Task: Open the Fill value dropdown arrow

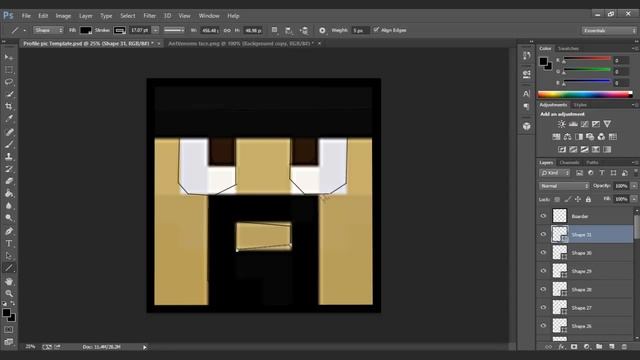Action: point(634,199)
